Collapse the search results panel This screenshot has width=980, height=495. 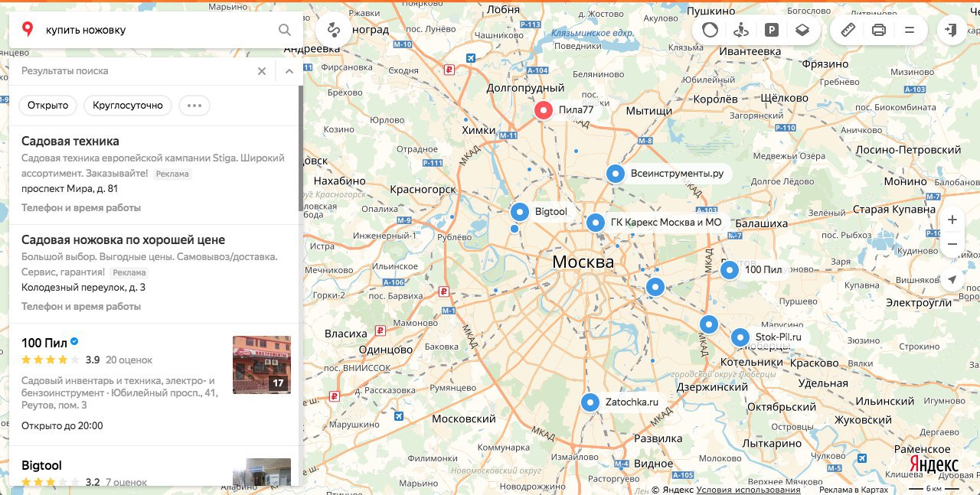coord(289,71)
